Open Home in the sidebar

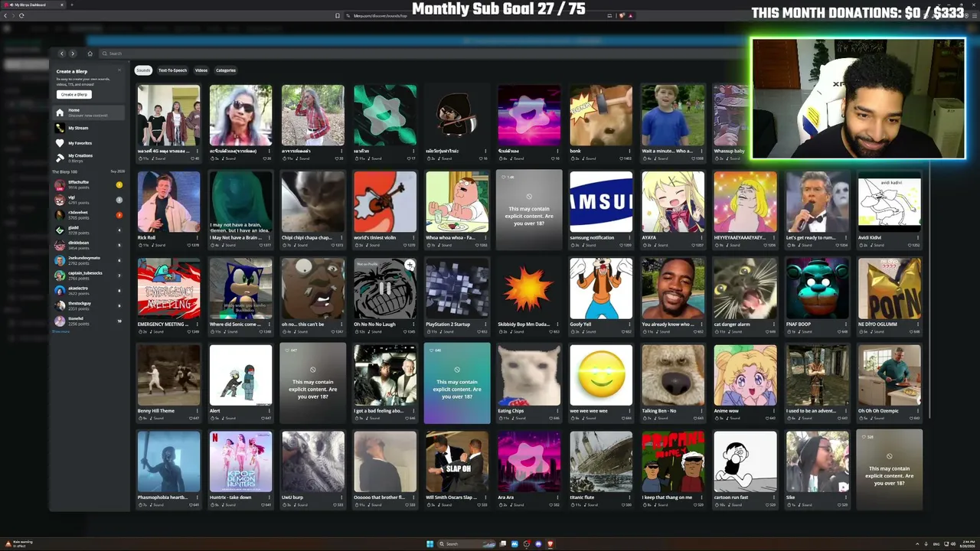point(90,112)
